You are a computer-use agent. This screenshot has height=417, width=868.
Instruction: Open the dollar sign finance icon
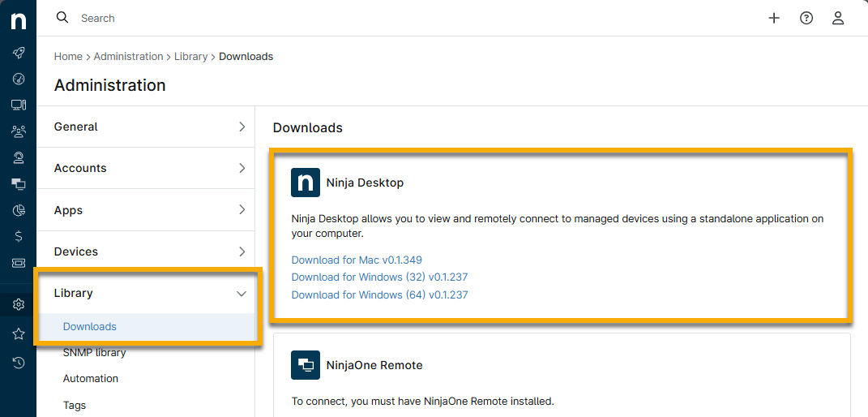tap(18, 236)
